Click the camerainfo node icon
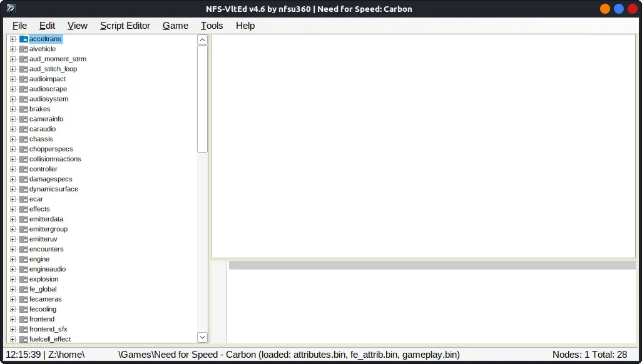The image size is (642, 364). pyautogui.click(x=24, y=119)
